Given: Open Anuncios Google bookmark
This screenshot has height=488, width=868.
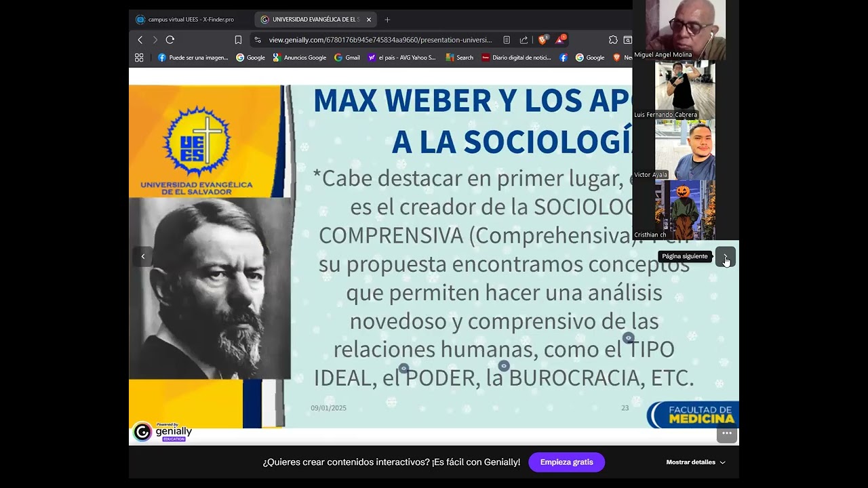Looking at the screenshot, I should coord(299,58).
